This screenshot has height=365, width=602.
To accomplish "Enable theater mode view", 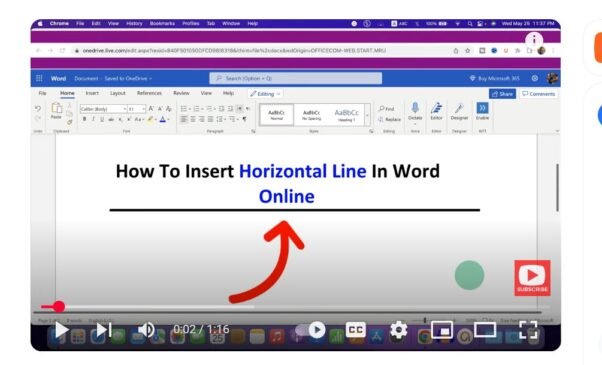I will point(485,330).
